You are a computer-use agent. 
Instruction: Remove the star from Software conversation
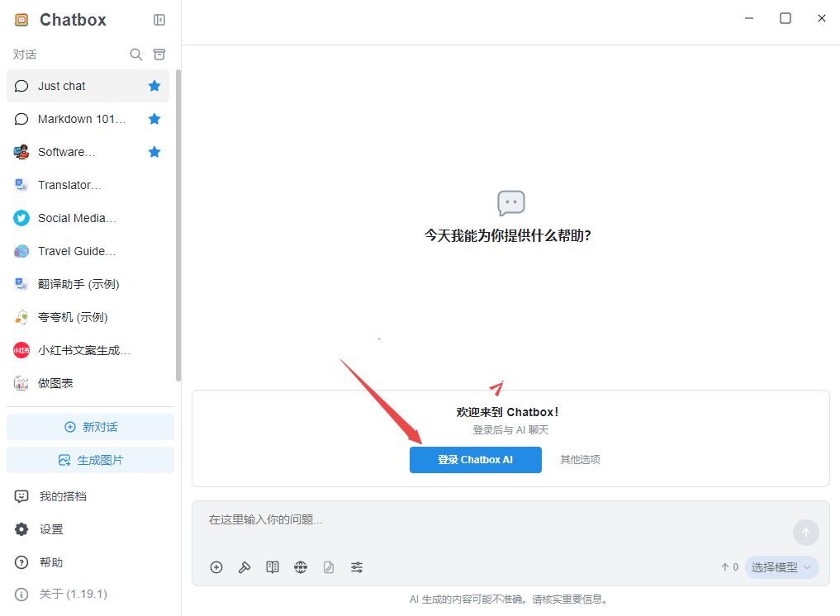154,152
